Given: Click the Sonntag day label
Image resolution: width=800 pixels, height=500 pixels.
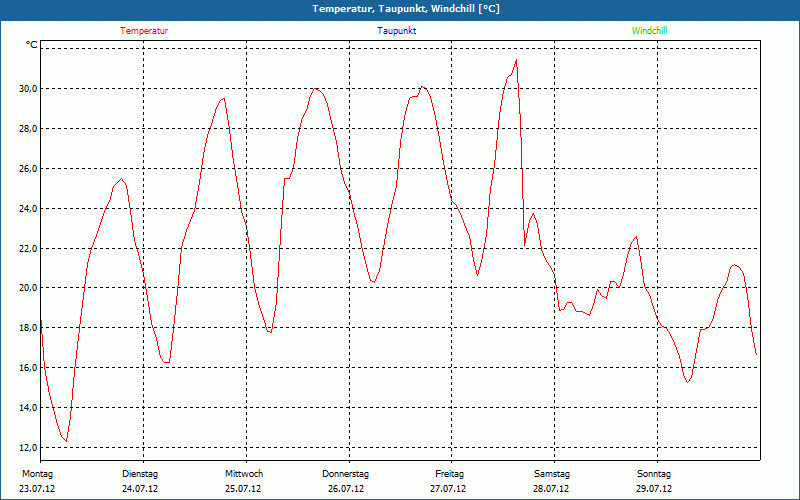Looking at the screenshot, I should click(654, 474).
